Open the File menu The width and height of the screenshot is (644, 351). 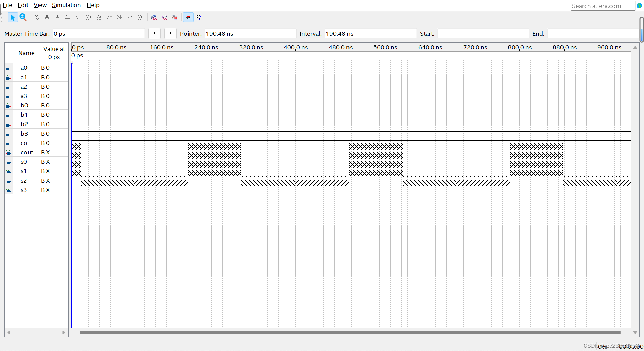[7, 5]
